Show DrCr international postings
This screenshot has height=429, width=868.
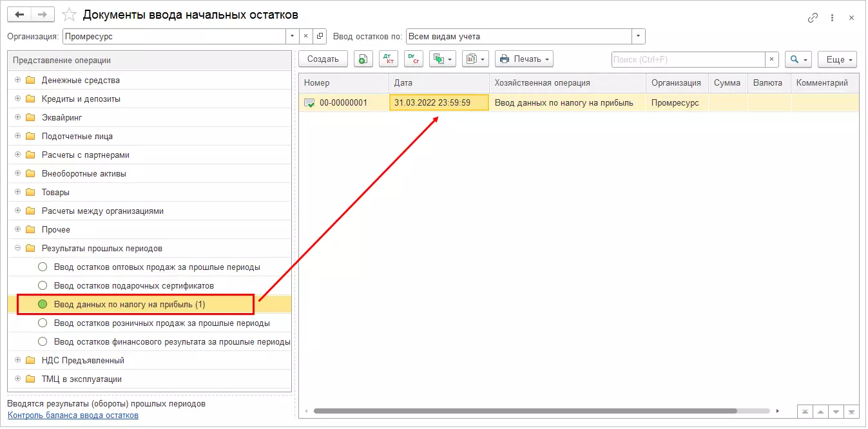413,59
